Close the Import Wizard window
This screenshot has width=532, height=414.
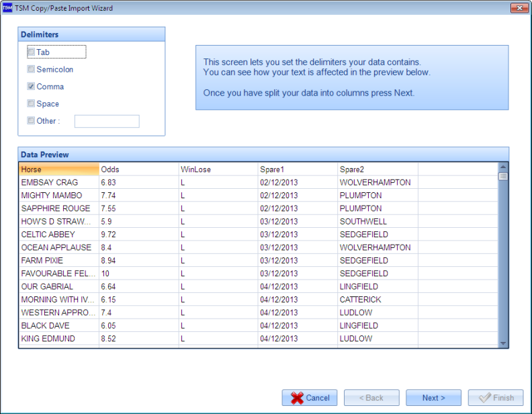coord(518,8)
